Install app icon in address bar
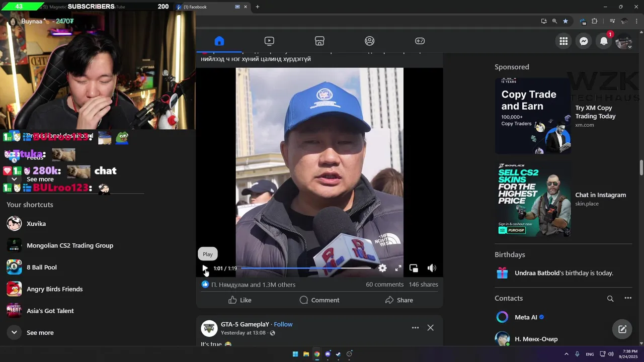644x362 pixels. (544, 21)
